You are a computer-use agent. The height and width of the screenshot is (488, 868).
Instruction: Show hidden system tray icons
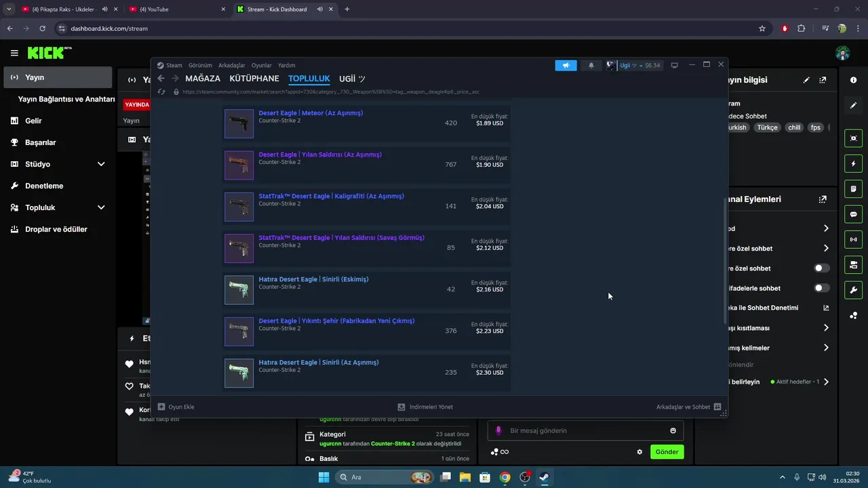783,477
